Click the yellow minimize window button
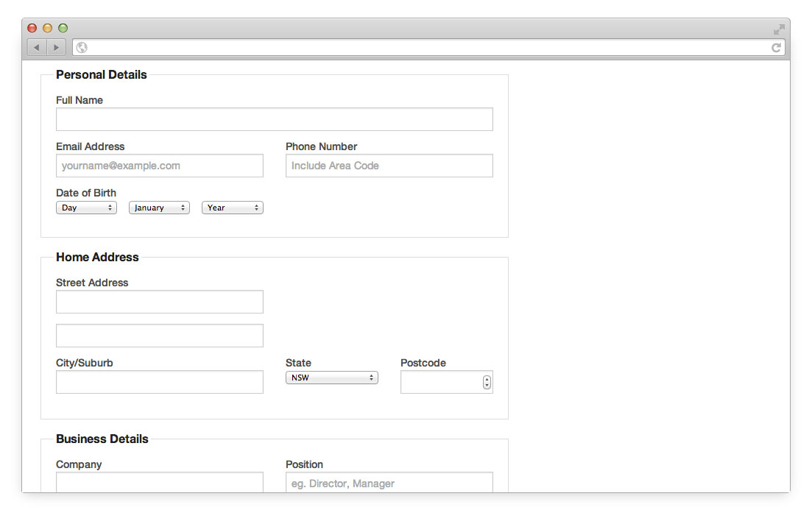Screen dimensions: 812x510 click(47, 28)
